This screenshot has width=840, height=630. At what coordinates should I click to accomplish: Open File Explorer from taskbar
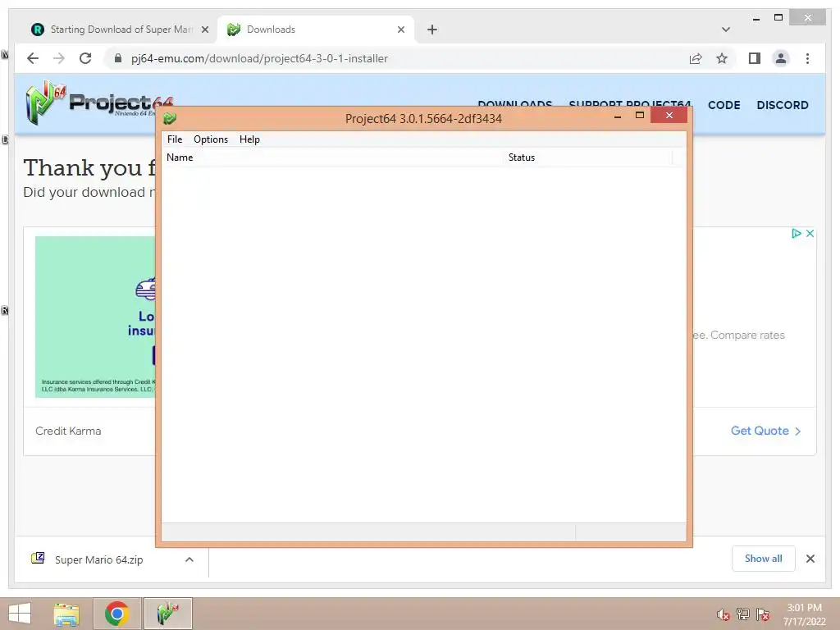(66, 614)
